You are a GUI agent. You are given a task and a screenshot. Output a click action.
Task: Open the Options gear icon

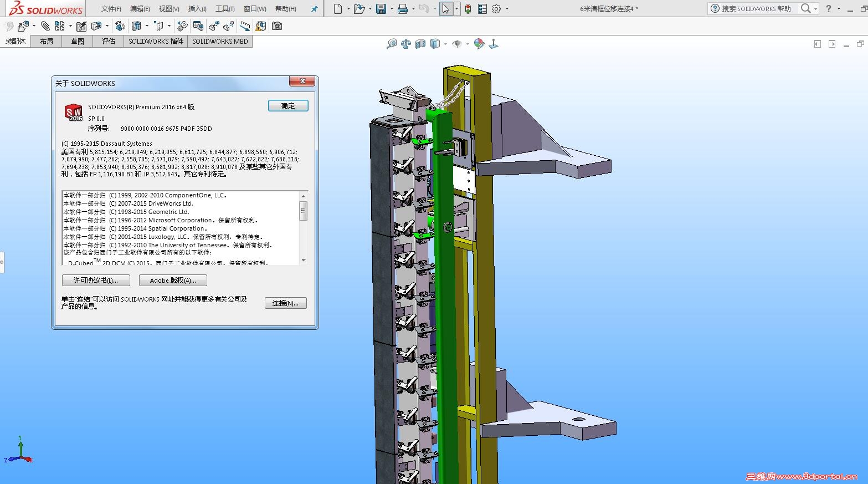(496, 9)
